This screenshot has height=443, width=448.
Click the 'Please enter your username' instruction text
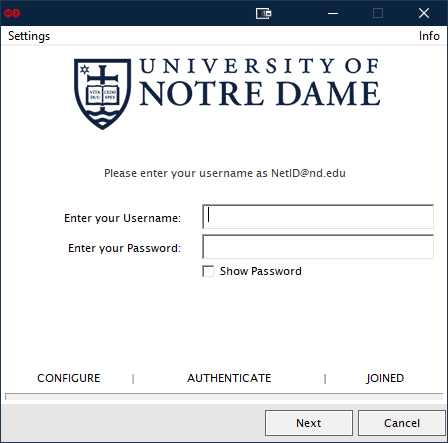(225, 173)
